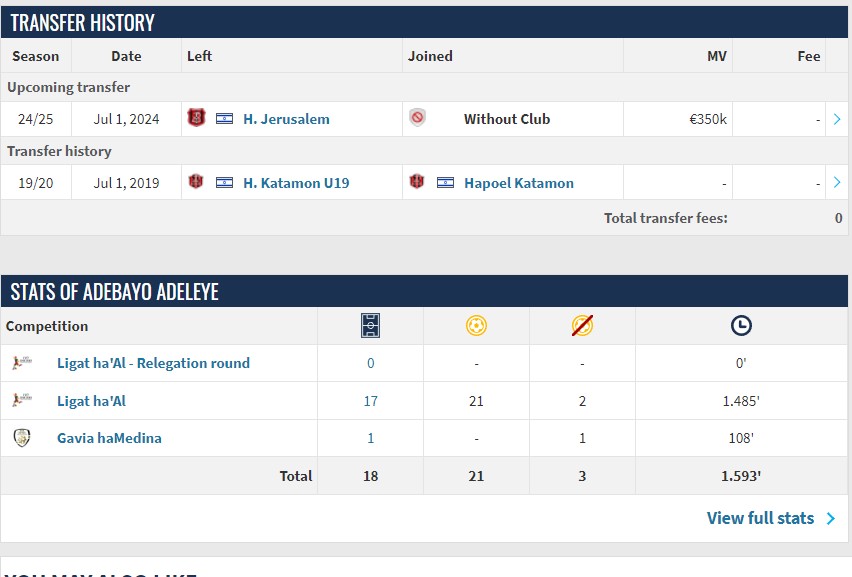Click the 17 appearances link for Ligat ha'Al
Image resolution: width=852 pixels, height=577 pixels.
click(370, 401)
